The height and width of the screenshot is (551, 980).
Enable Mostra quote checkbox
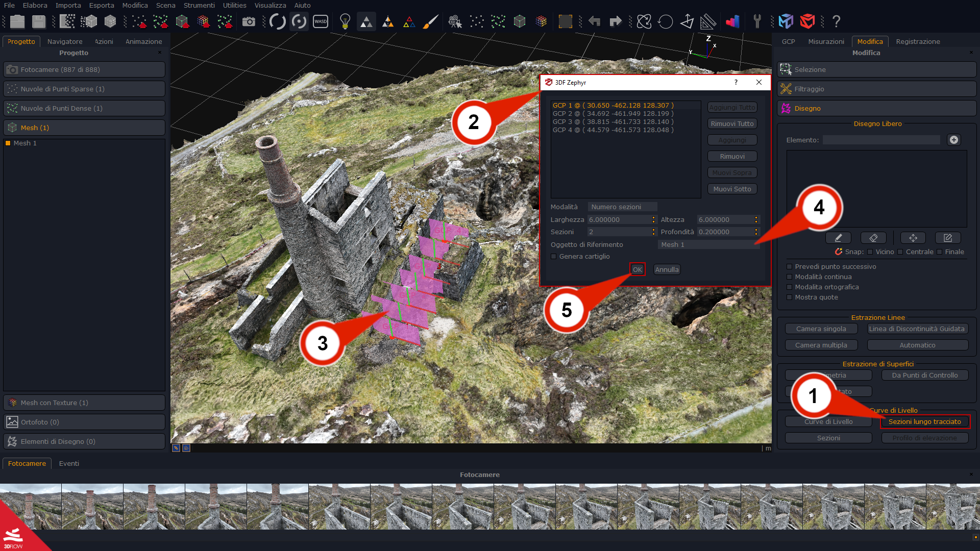coord(790,297)
